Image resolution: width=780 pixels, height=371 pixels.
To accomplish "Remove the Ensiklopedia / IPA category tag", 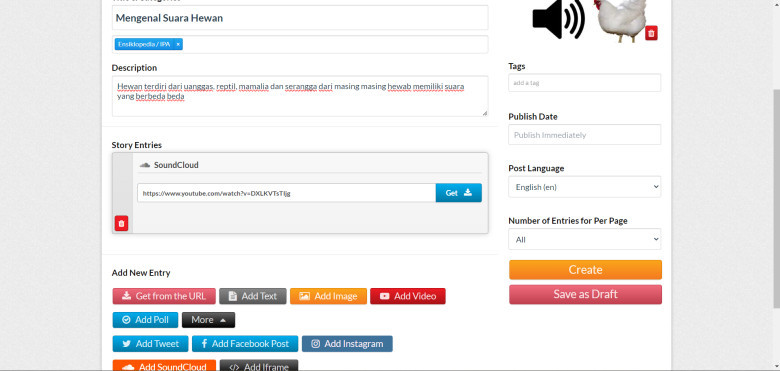I will pyautogui.click(x=178, y=44).
